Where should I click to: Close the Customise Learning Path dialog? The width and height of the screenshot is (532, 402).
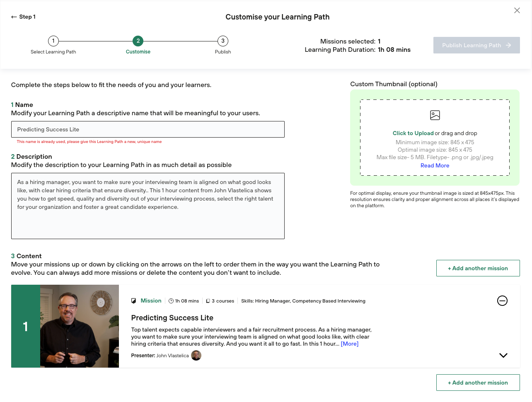click(x=517, y=10)
